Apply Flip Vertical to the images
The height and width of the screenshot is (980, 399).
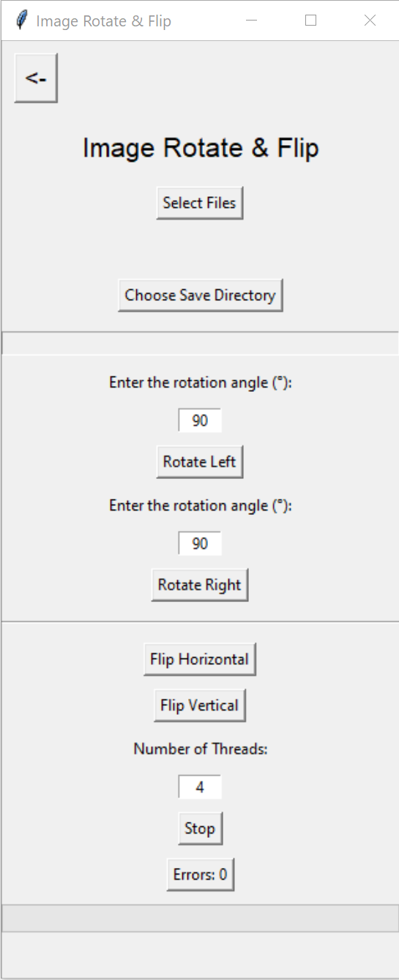[200, 705]
